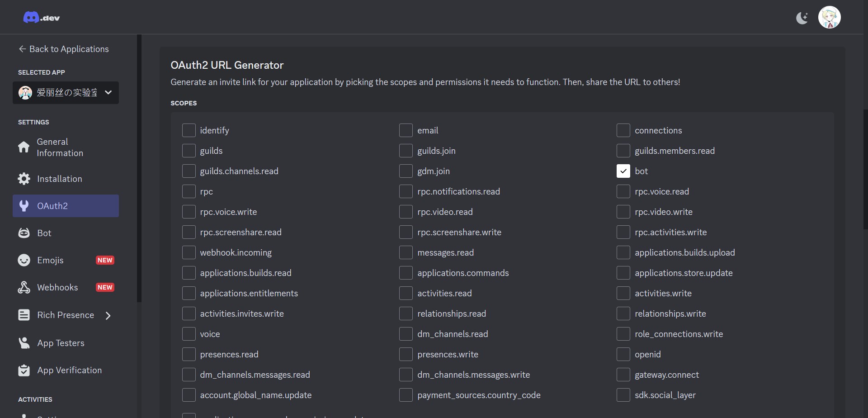Open the user profile avatar
868x418 pixels.
(829, 18)
